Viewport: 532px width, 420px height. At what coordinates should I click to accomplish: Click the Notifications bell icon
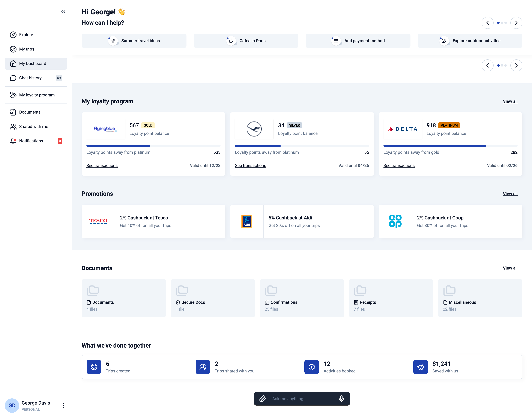pyautogui.click(x=13, y=141)
